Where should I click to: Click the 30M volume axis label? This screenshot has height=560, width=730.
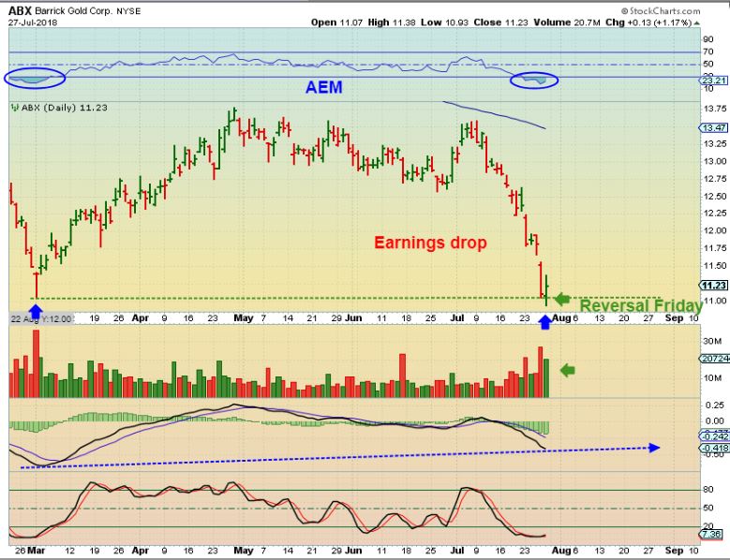(712, 342)
